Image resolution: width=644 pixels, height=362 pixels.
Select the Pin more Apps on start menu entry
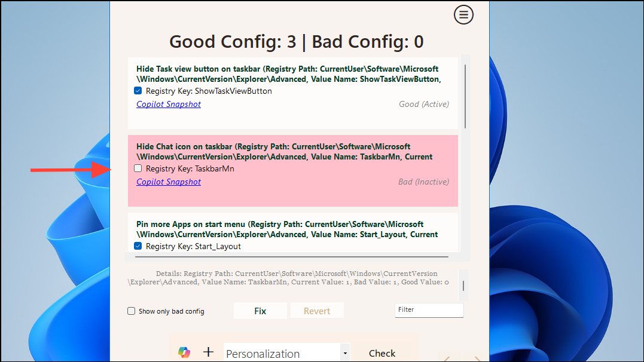293,232
